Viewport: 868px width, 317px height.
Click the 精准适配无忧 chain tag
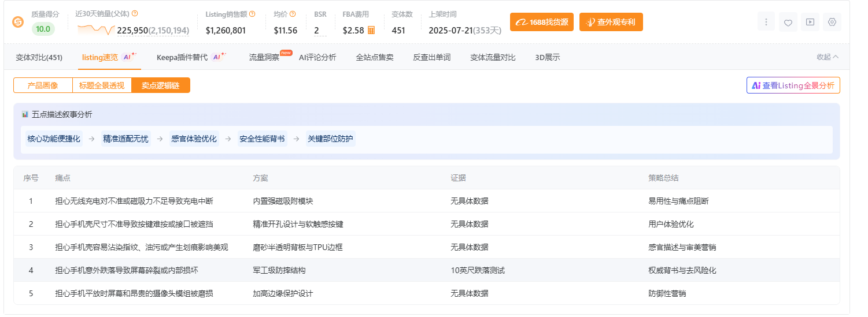coord(125,139)
